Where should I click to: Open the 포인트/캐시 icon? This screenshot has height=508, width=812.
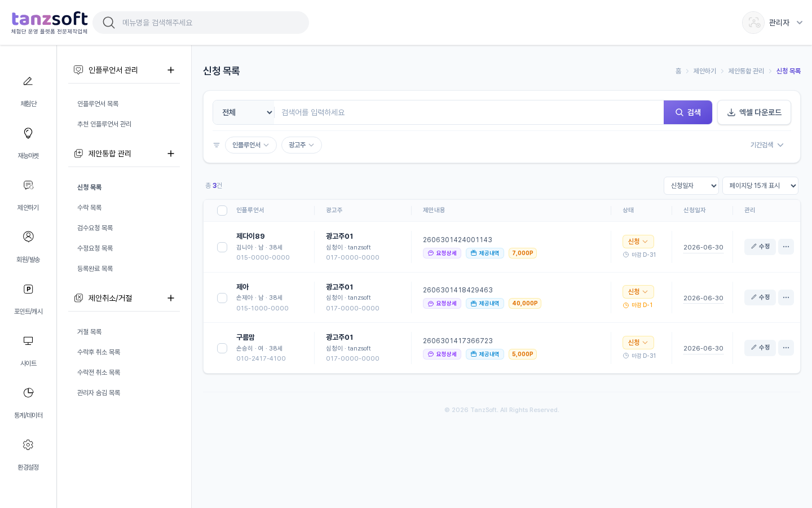tap(28, 289)
